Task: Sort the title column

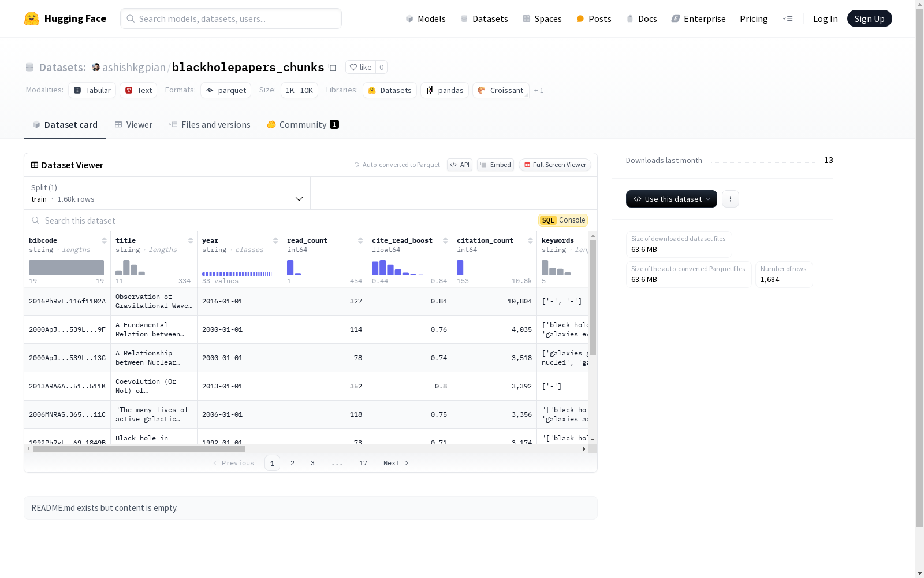Action: [191, 240]
